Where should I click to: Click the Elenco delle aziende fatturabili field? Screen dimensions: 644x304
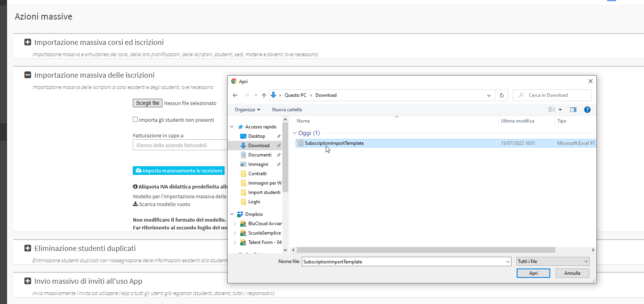pos(180,145)
